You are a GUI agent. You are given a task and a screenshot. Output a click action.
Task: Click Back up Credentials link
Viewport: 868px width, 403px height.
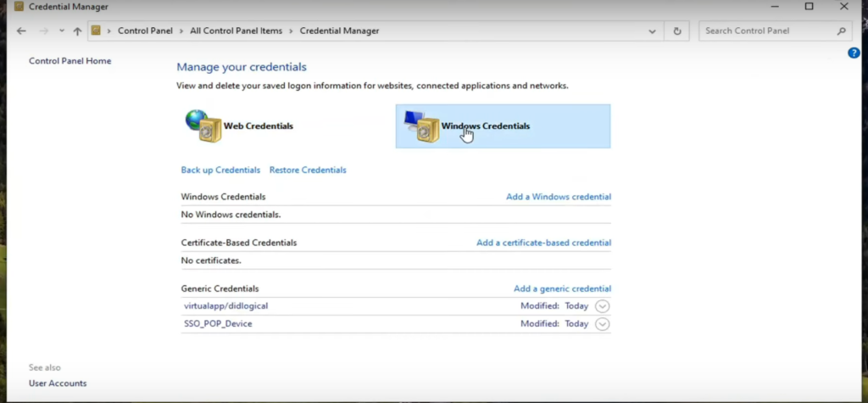[x=220, y=170]
